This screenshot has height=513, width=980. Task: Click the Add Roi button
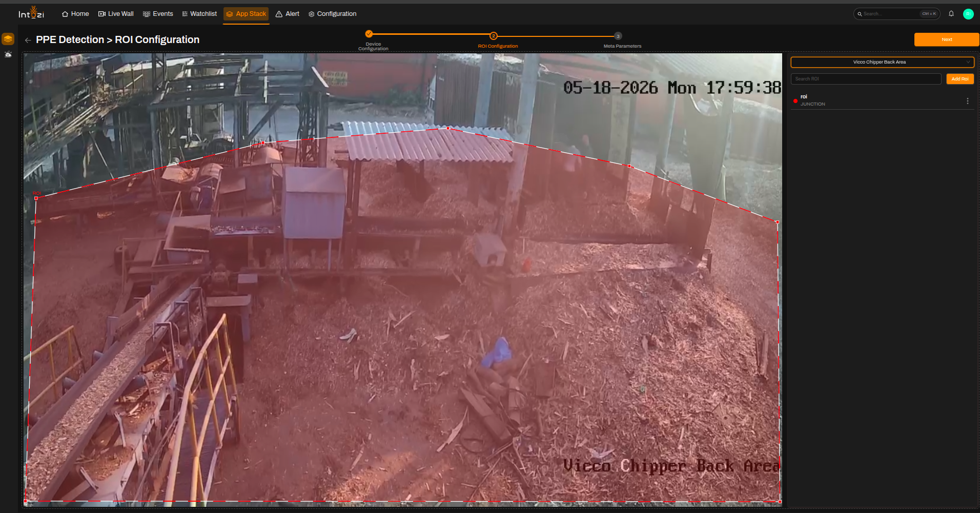pyautogui.click(x=960, y=79)
